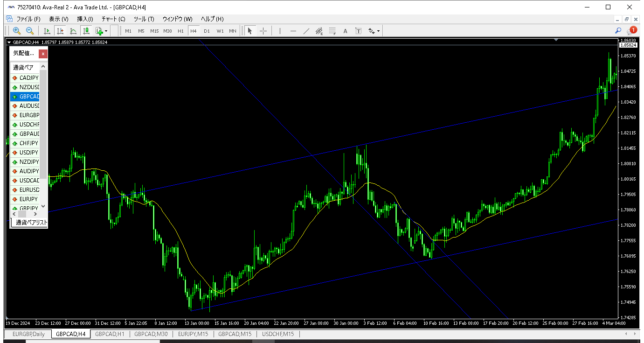Expand GBPCAD,H4 chart title triangle
This screenshot has height=343, width=644.
point(9,42)
